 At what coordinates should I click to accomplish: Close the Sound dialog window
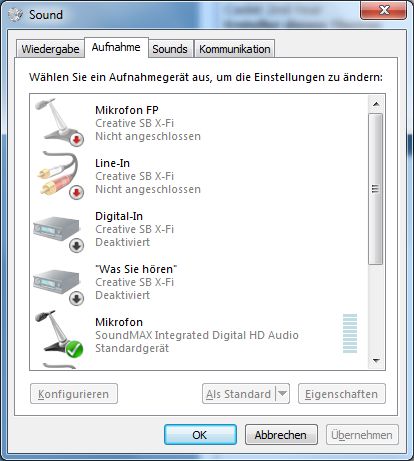(x=383, y=10)
